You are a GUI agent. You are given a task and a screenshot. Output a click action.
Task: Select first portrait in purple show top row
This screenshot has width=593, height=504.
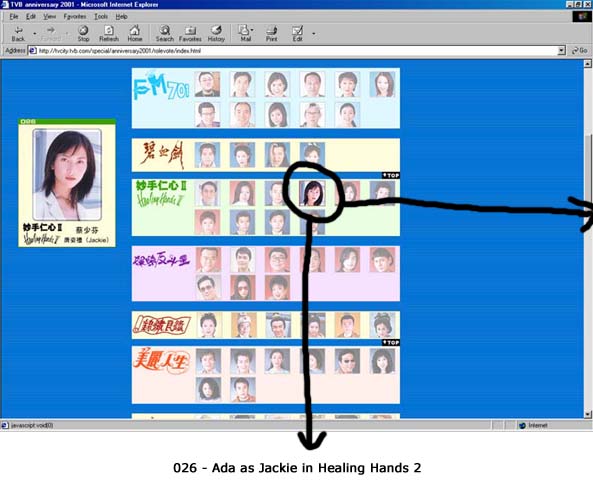tap(208, 260)
